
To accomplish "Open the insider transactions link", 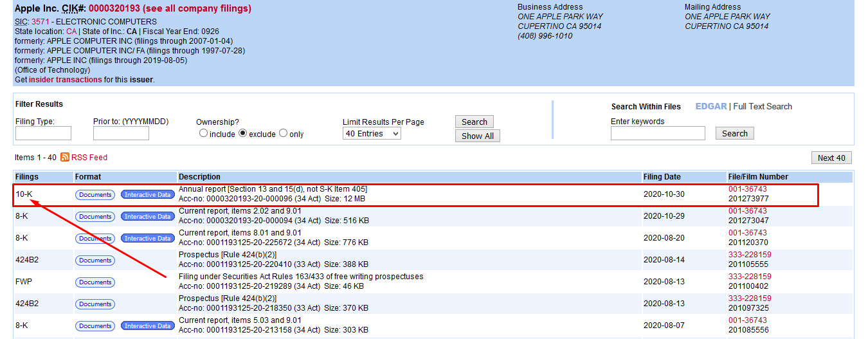I will [x=66, y=80].
